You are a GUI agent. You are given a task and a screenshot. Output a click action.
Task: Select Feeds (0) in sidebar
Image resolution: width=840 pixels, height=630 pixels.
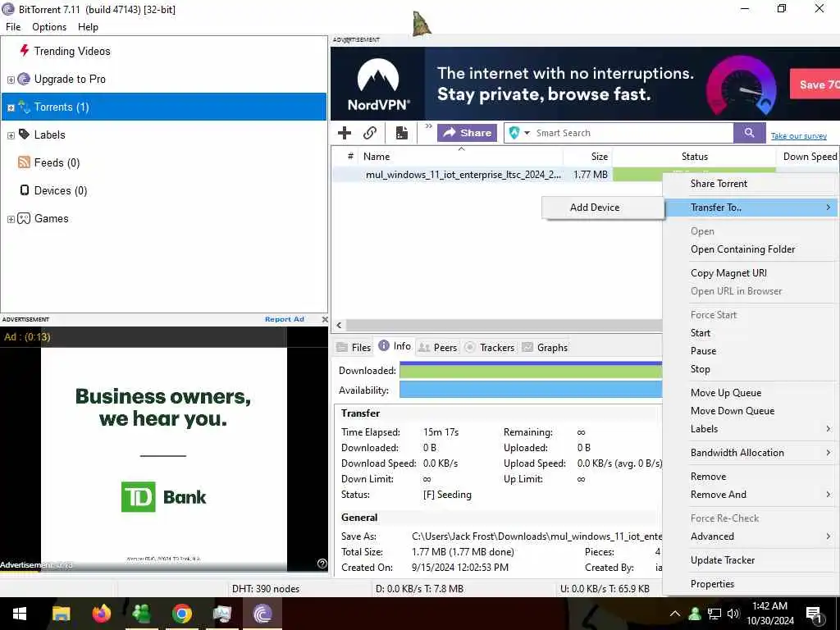(x=57, y=163)
